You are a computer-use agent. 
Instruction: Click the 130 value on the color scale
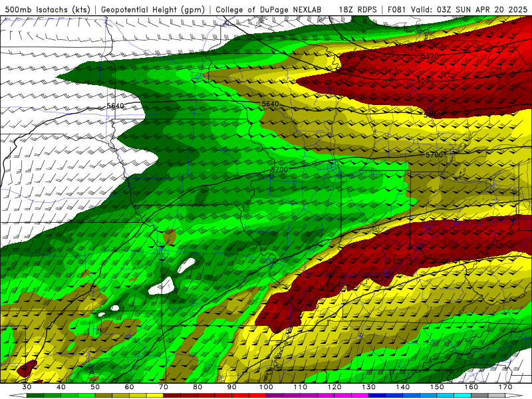tap(369, 387)
